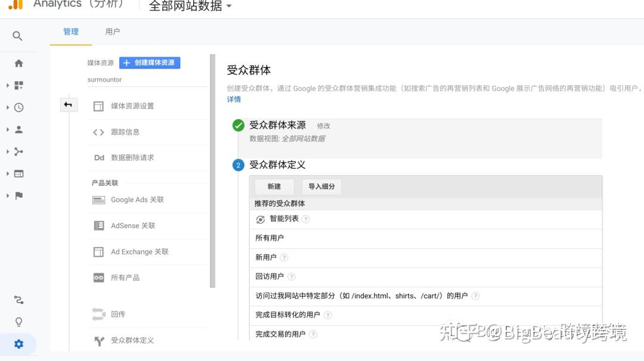
Task: Open the 详情 link
Action: [x=234, y=99]
